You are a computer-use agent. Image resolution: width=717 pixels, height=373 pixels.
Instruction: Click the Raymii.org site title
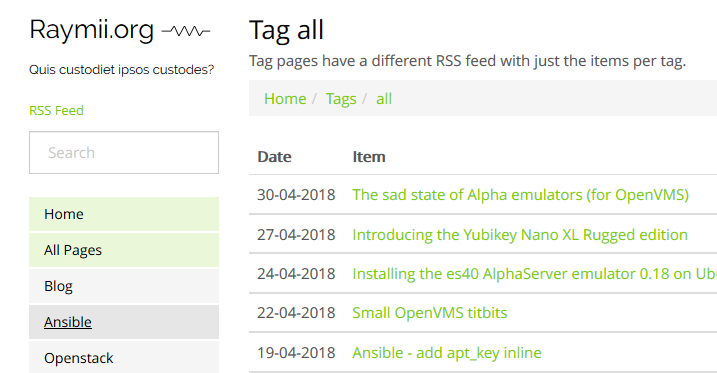pos(91,30)
